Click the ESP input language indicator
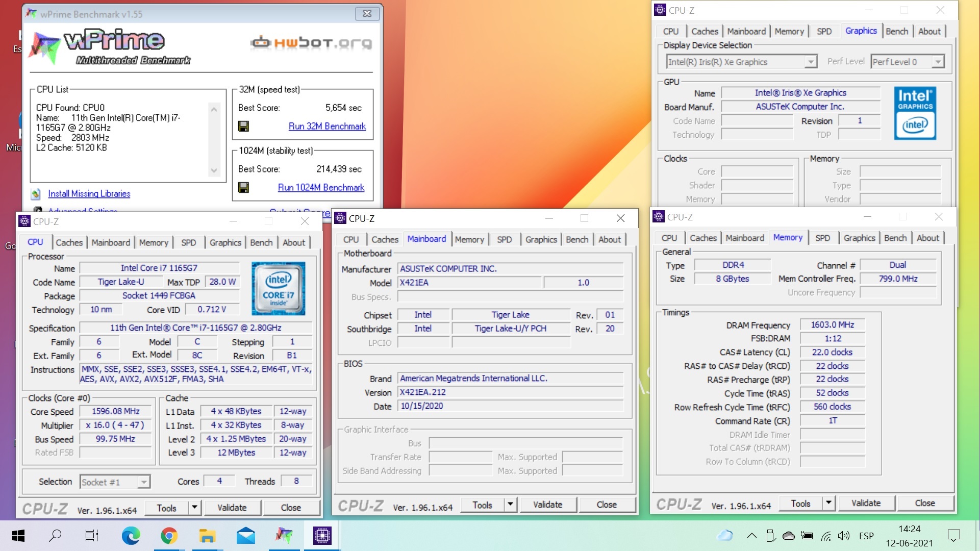Viewport: 980px width, 551px height. 866,536
